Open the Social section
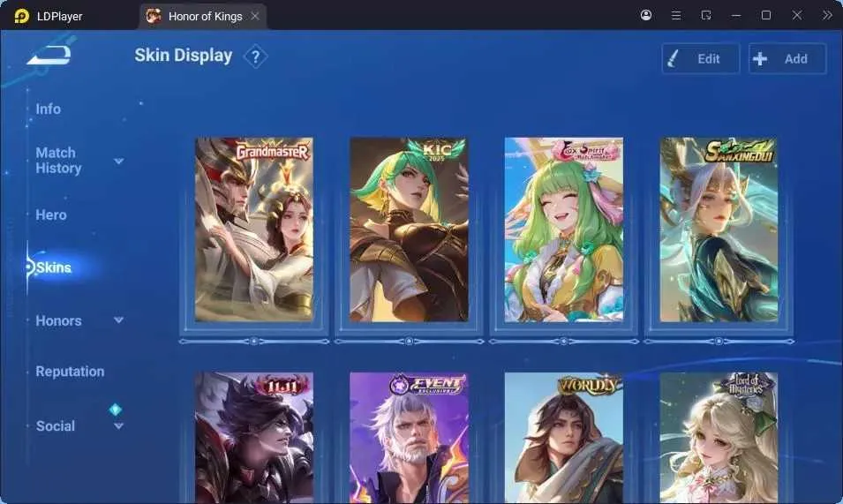The width and height of the screenshot is (843, 504). [x=56, y=426]
